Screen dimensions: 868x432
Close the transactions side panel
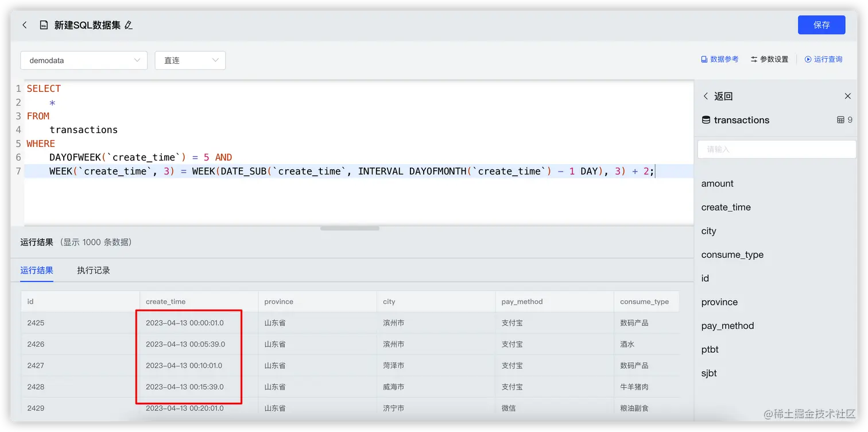[847, 96]
